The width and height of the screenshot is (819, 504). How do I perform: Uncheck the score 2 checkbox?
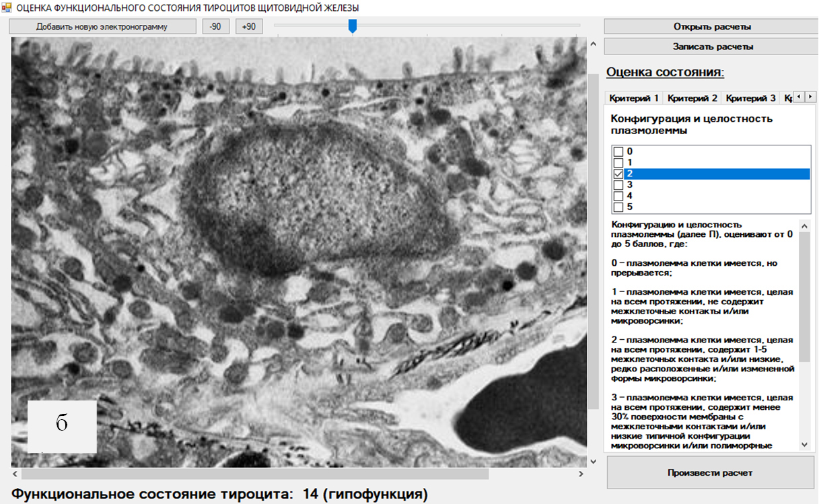click(x=618, y=174)
